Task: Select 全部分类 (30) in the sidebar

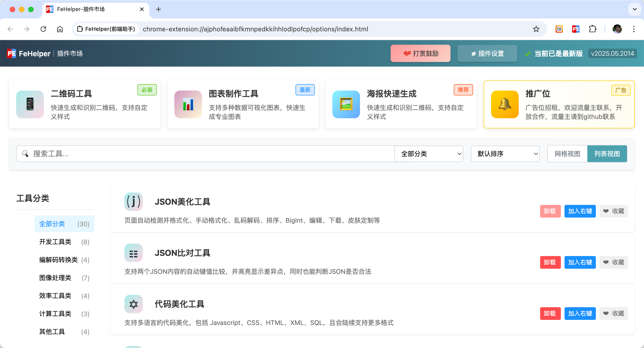Action: click(x=64, y=224)
